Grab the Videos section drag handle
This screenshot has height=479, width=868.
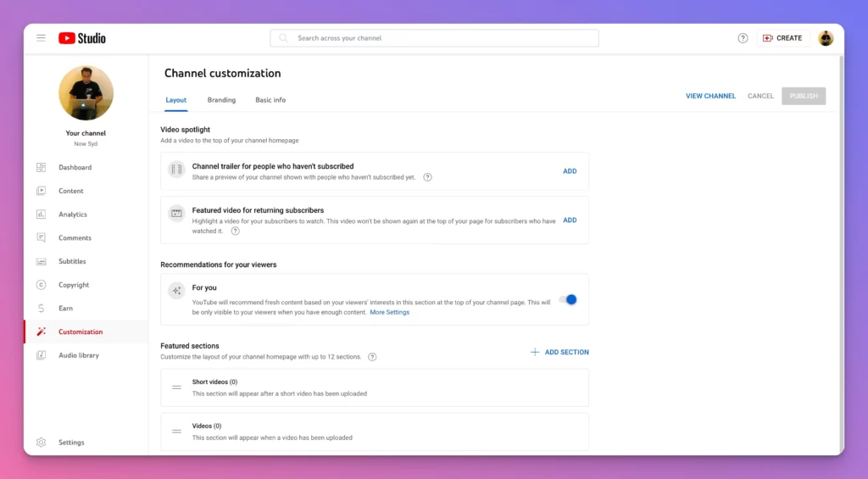(x=176, y=432)
